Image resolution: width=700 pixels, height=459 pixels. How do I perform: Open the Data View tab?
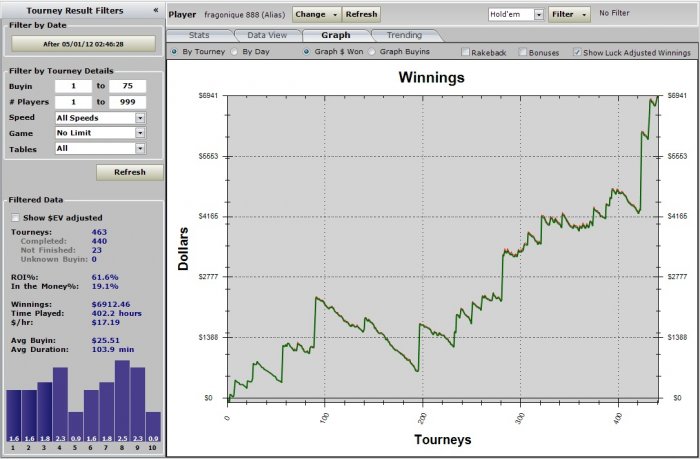coord(267,35)
